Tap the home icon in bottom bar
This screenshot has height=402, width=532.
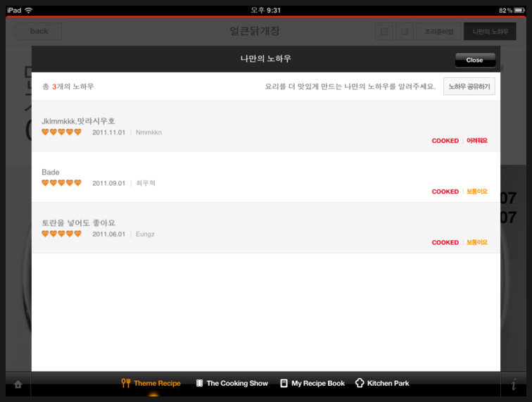coord(18,384)
